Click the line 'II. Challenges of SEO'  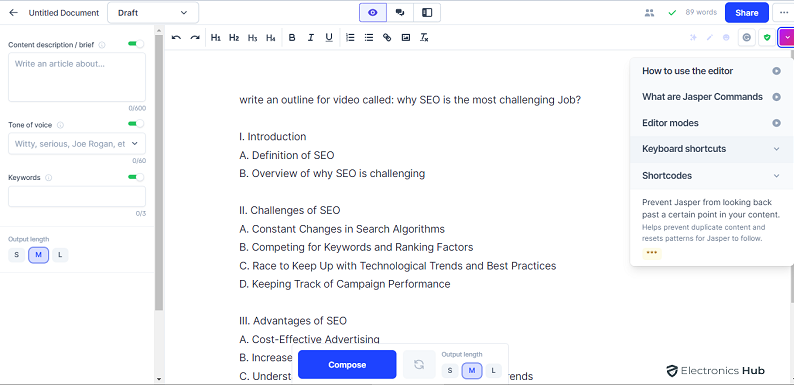(x=290, y=210)
